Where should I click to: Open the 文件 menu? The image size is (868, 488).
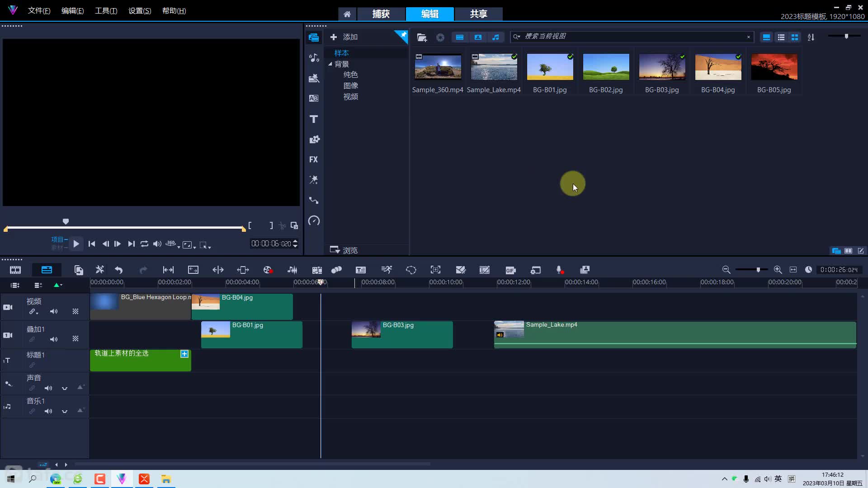39,11
